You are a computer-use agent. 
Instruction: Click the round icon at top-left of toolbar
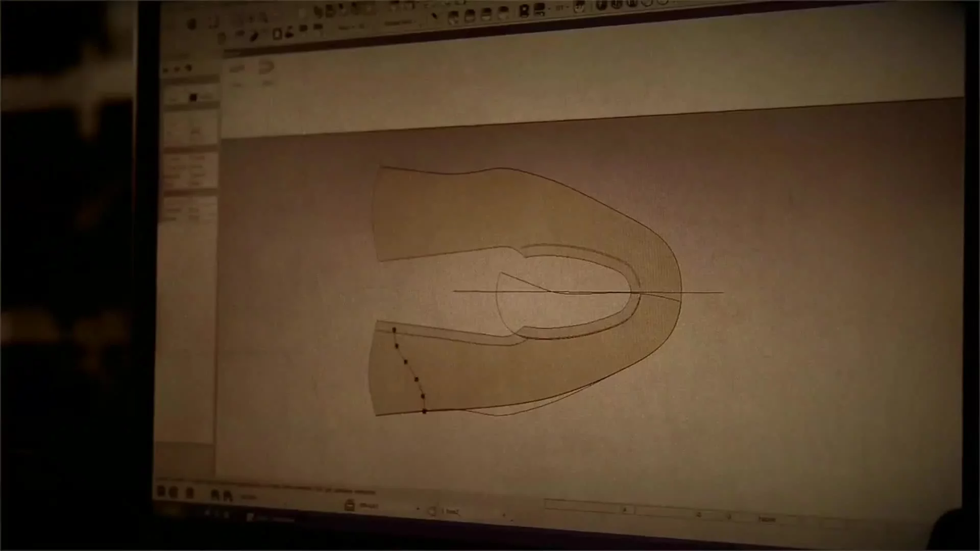click(x=192, y=23)
